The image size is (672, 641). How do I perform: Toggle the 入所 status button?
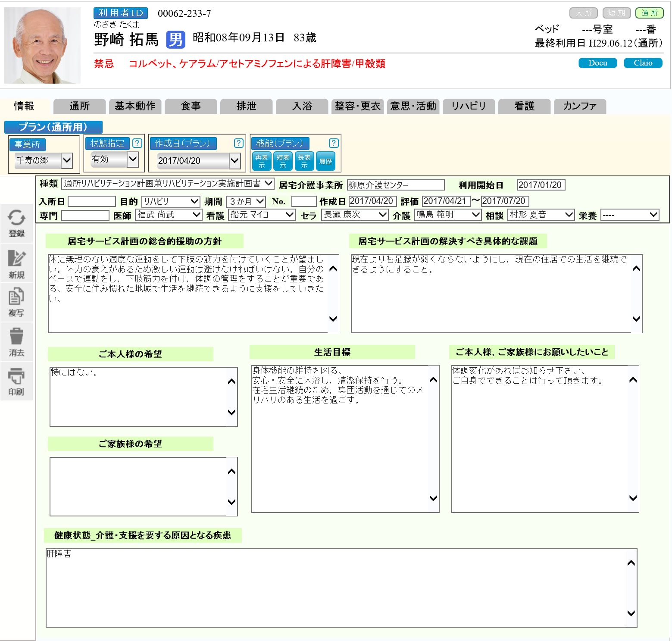click(x=583, y=13)
